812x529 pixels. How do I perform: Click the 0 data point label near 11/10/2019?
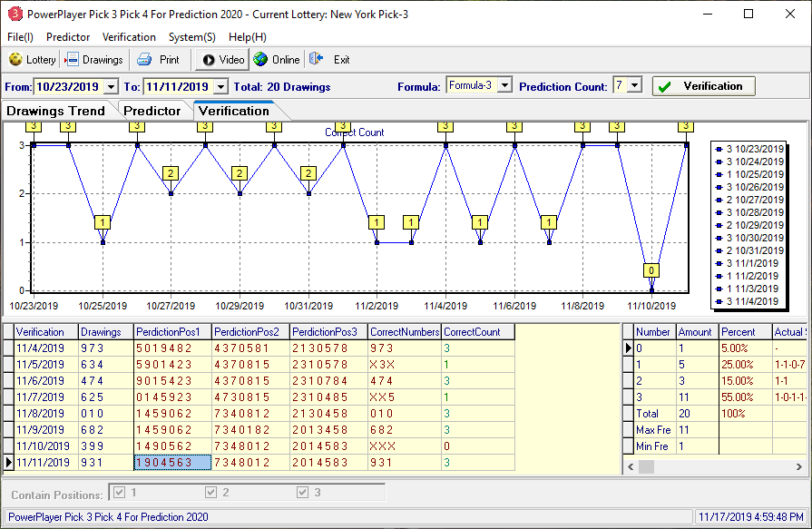click(651, 269)
